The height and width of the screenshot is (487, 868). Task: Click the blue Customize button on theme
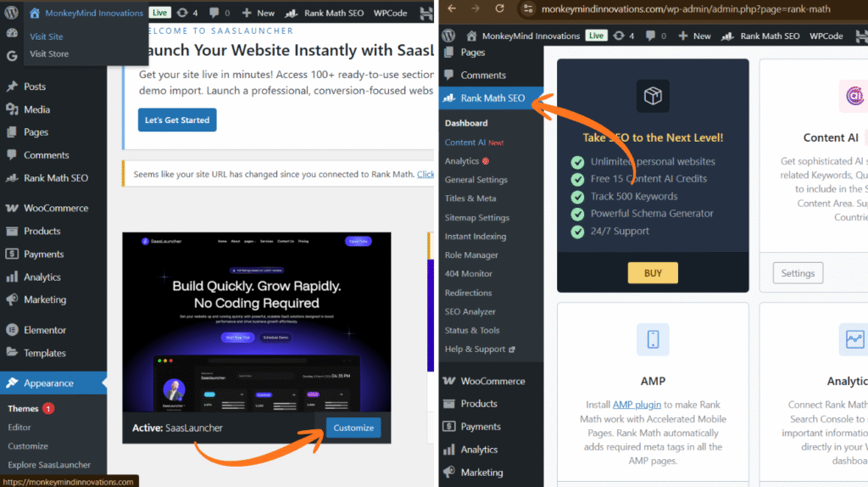point(353,428)
